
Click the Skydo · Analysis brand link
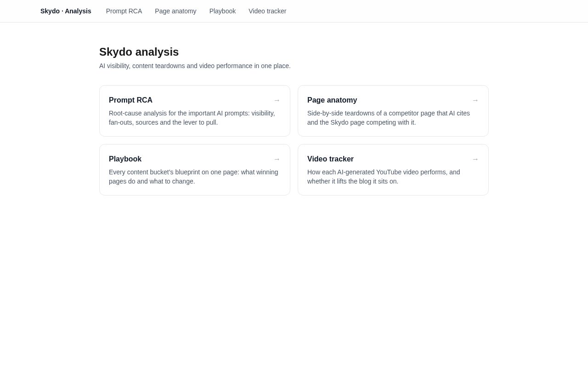point(66,11)
